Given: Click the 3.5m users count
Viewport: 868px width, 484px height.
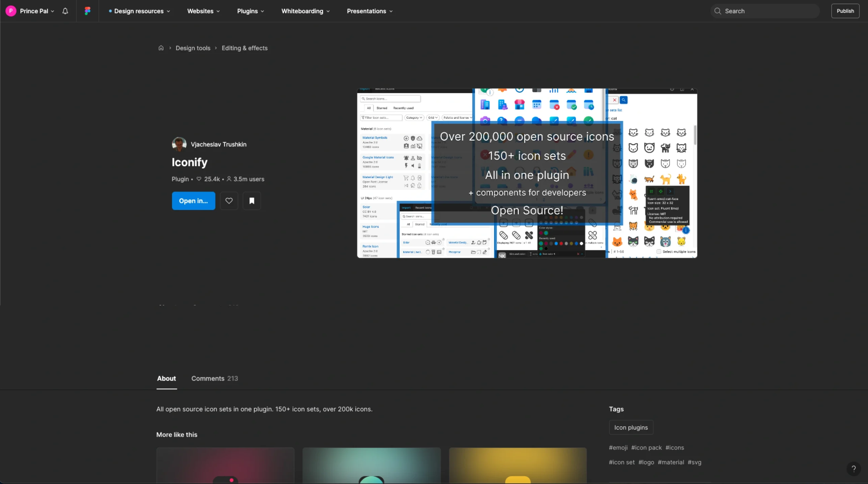Looking at the screenshot, I should click(245, 179).
